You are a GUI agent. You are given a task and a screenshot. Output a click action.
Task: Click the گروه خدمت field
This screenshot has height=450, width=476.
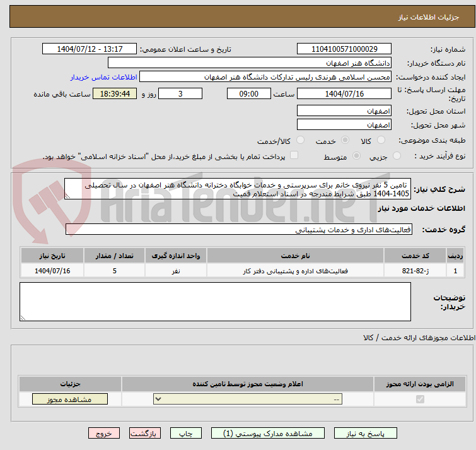pos(239,229)
